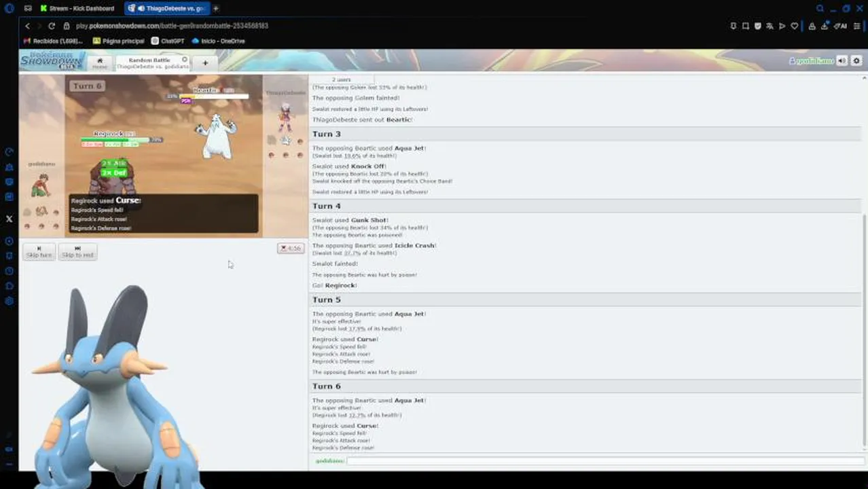The height and width of the screenshot is (489, 868).
Task: Click the opposing Beartic sprite
Action: [217, 136]
